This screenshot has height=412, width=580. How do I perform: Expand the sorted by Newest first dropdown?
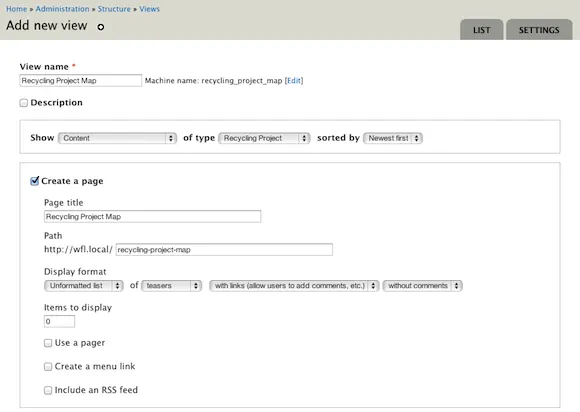(393, 138)
